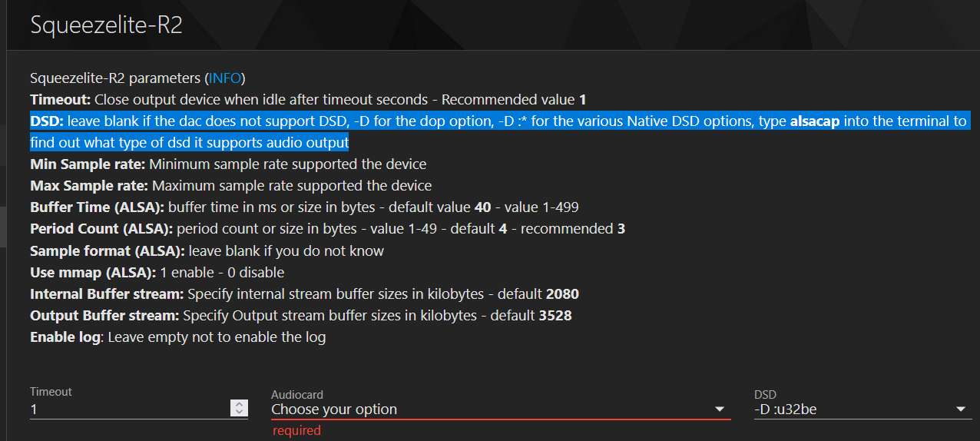
Task: Click the Timeout spinner arrows
Action: pyautogui.click(x=239, y=409)
